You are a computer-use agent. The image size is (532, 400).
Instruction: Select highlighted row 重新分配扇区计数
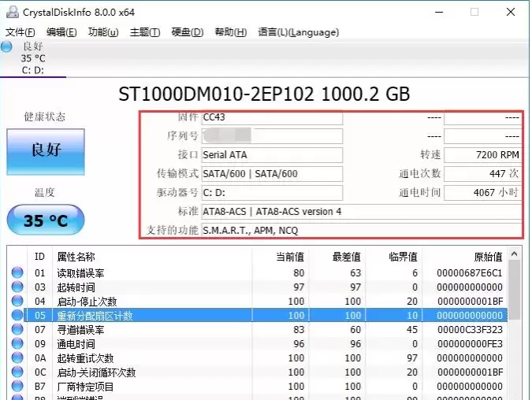pos(258,315)
